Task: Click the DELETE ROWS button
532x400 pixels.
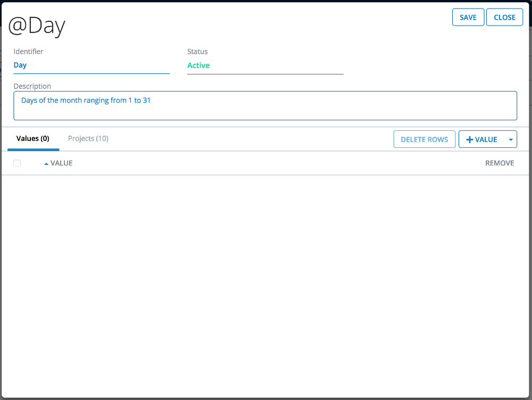Action: pos(424,139)
